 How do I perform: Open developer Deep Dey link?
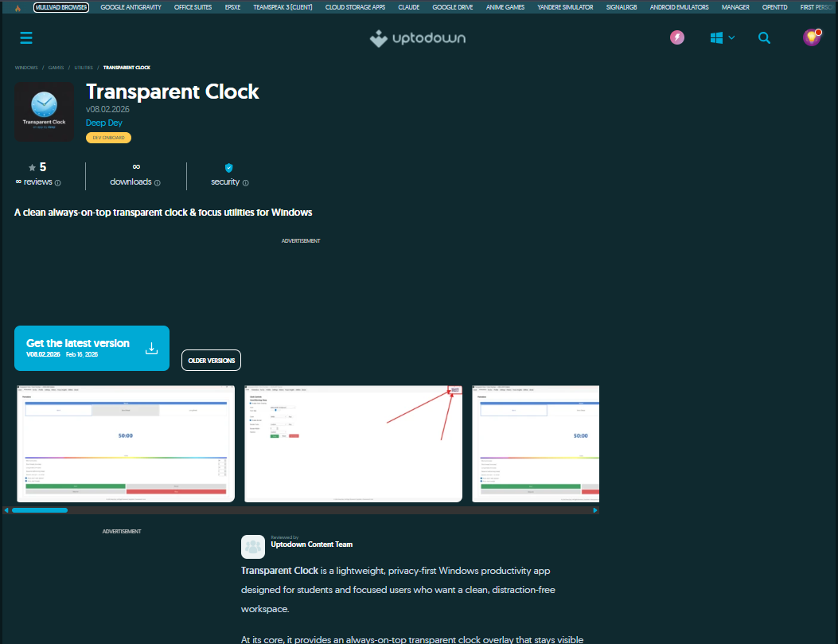(104, 123)
